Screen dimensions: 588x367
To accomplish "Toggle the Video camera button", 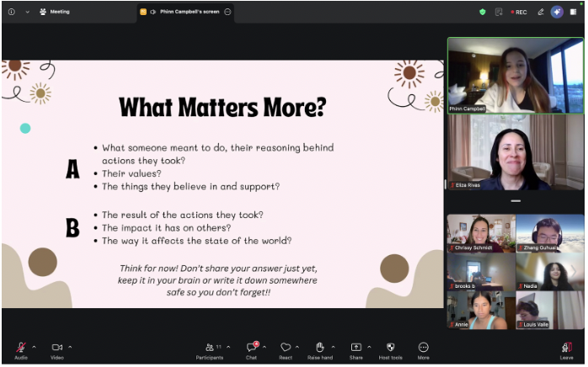I will tap(57, 351).
